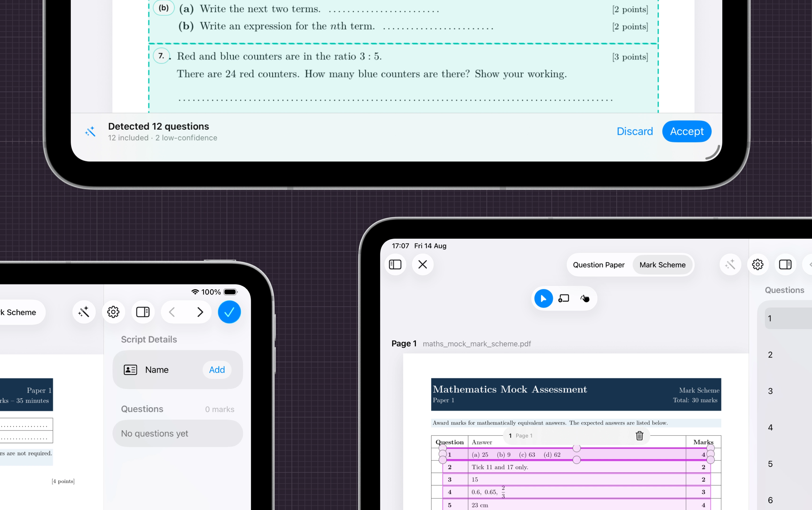Discard the detected questions
Screen dimensions: 812x510
(x=635, y=131)
